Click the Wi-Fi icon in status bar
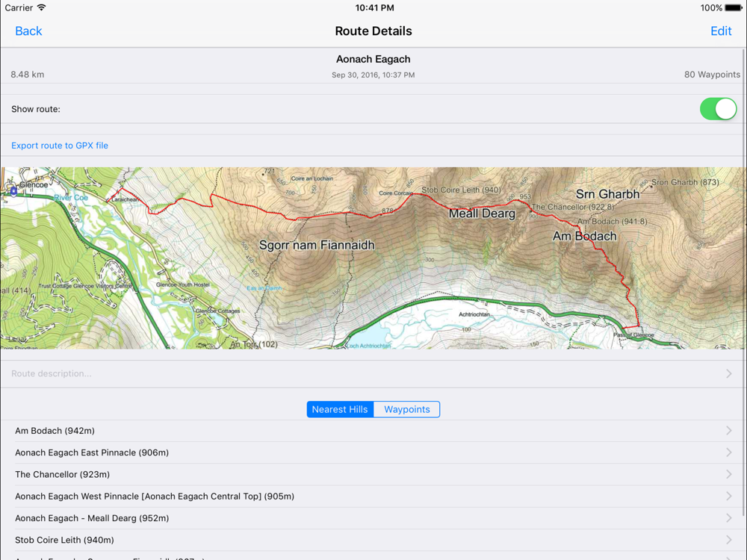 tap(41, 7)
